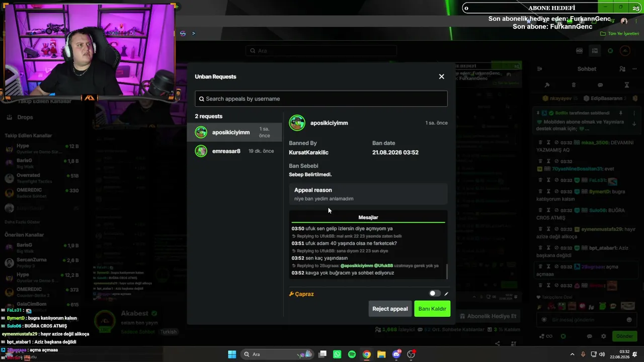Open OMEREDIC channel with 330 viewers

tap(42, 193)
